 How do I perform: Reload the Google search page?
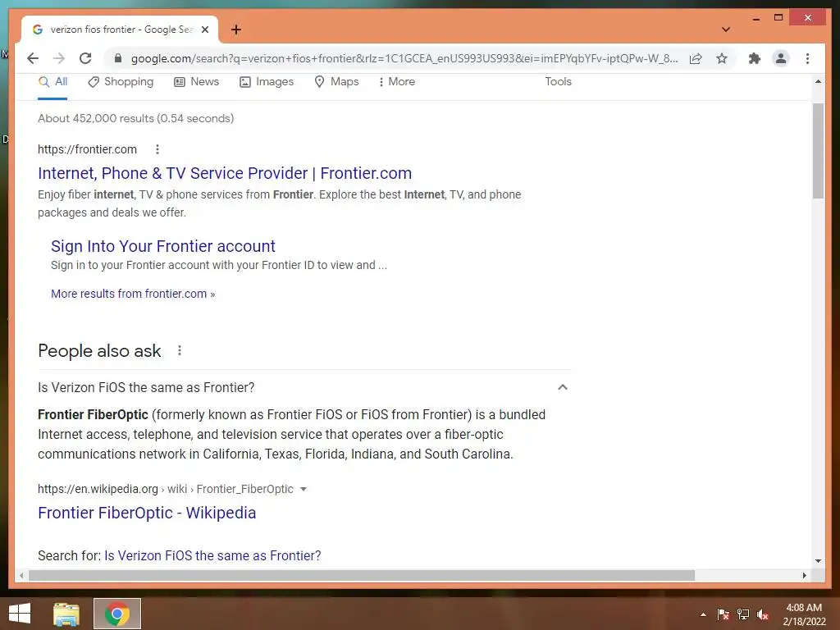[85, 58]
